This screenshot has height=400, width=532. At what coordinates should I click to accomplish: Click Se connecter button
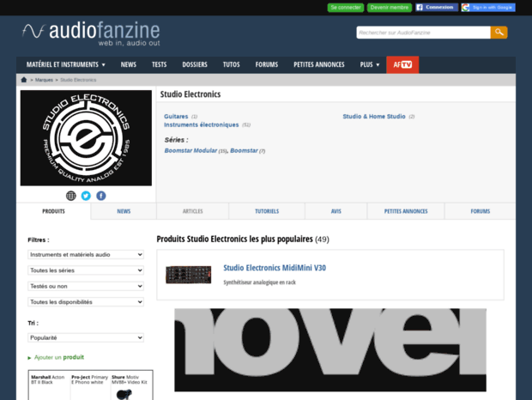point(346,8)
